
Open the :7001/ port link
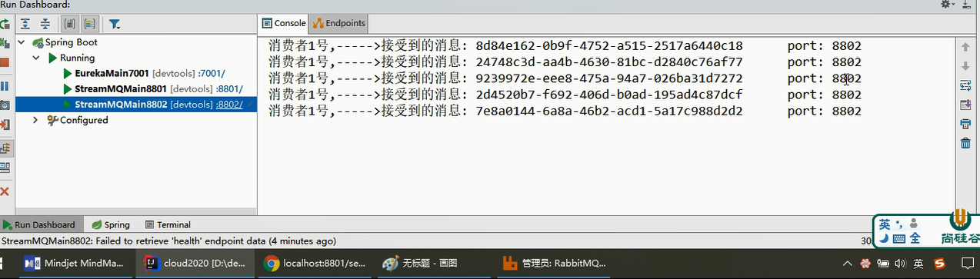click(x=212, y=74)
